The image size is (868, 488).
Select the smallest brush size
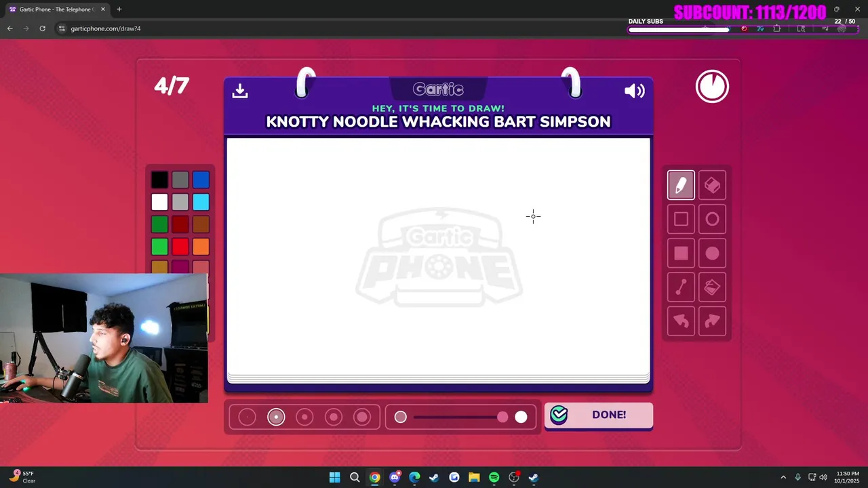point(247,417)
